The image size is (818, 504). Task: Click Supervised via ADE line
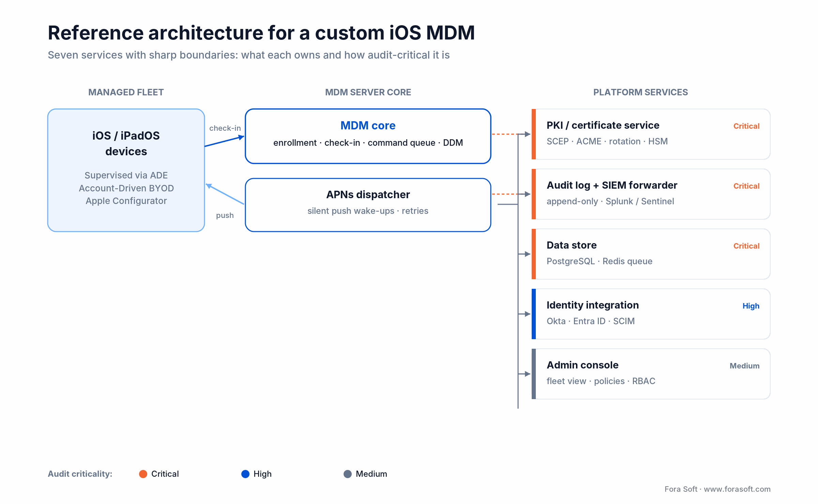click(x=126, y=175)
